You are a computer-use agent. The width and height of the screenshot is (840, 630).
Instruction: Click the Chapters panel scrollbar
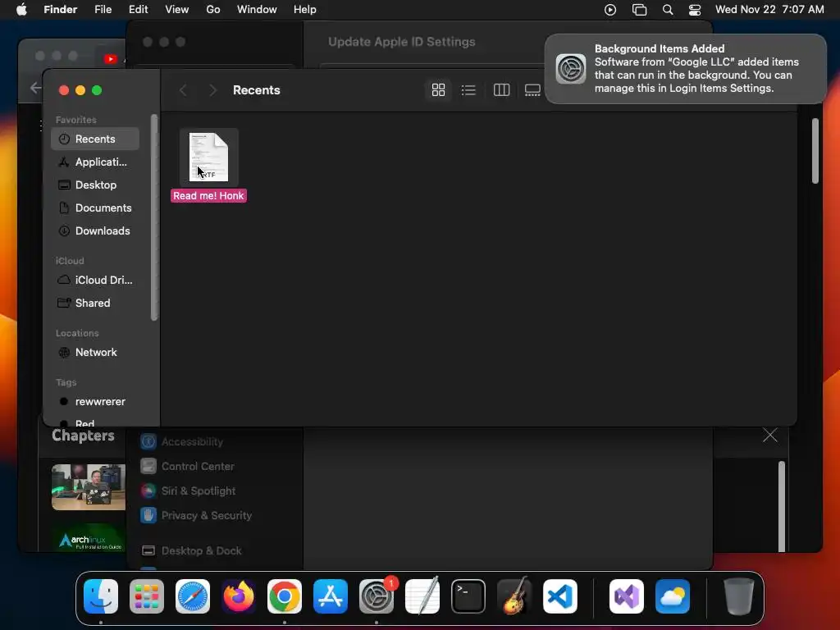point(782,506)
